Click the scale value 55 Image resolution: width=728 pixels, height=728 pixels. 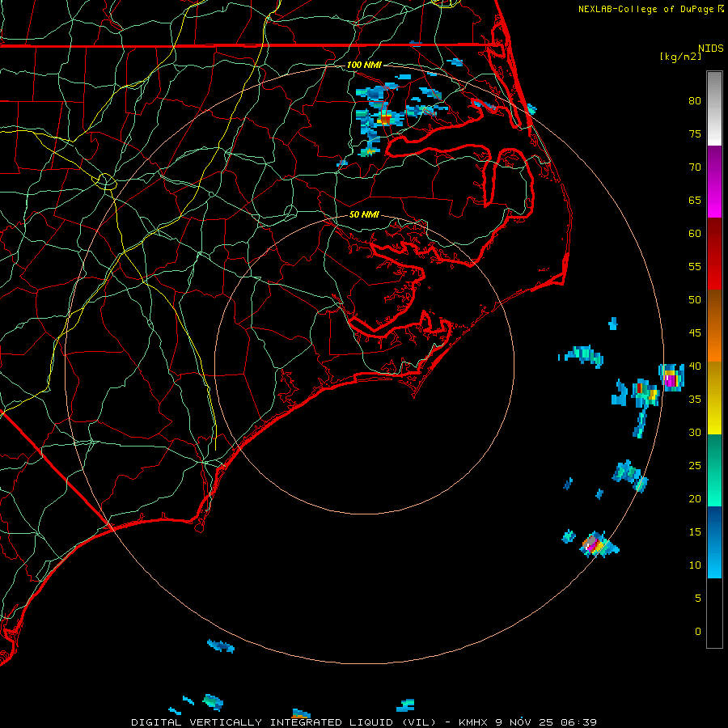(695, 266)
